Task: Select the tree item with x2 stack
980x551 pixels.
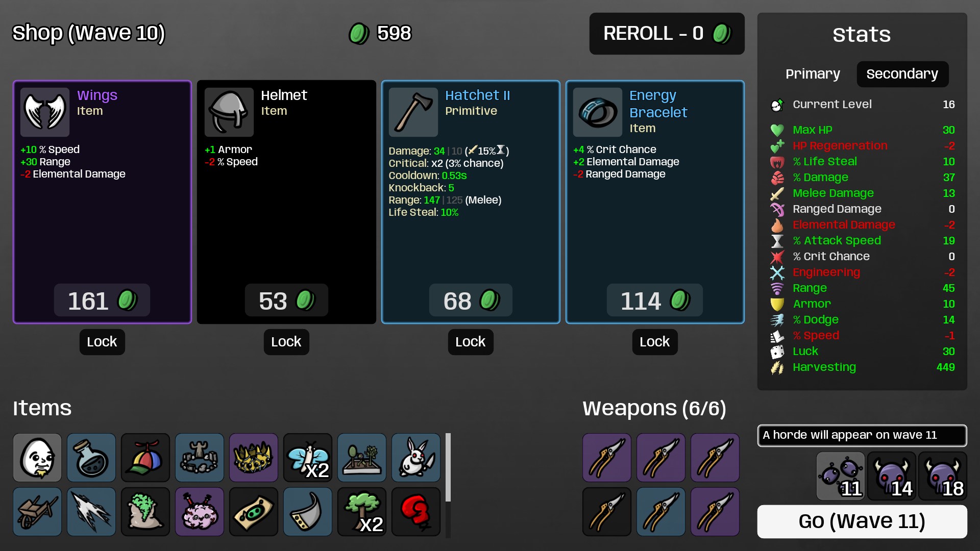Action: tap(362, 512)
